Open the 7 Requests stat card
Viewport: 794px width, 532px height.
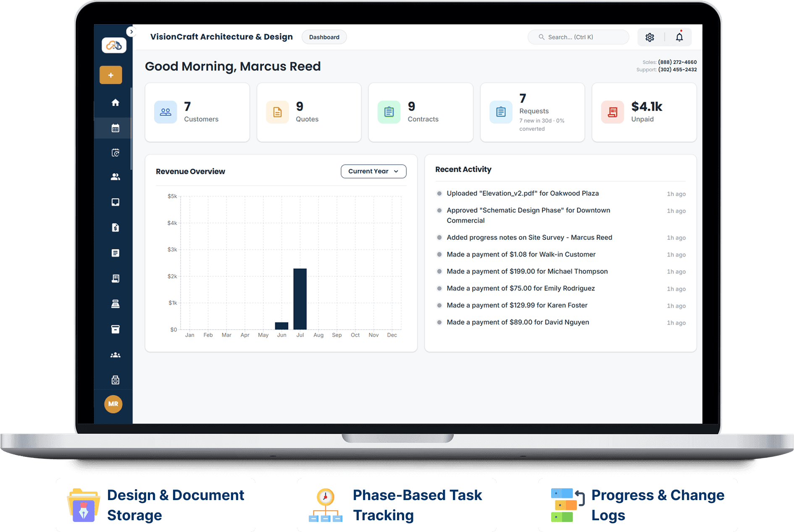pos(533,112)
